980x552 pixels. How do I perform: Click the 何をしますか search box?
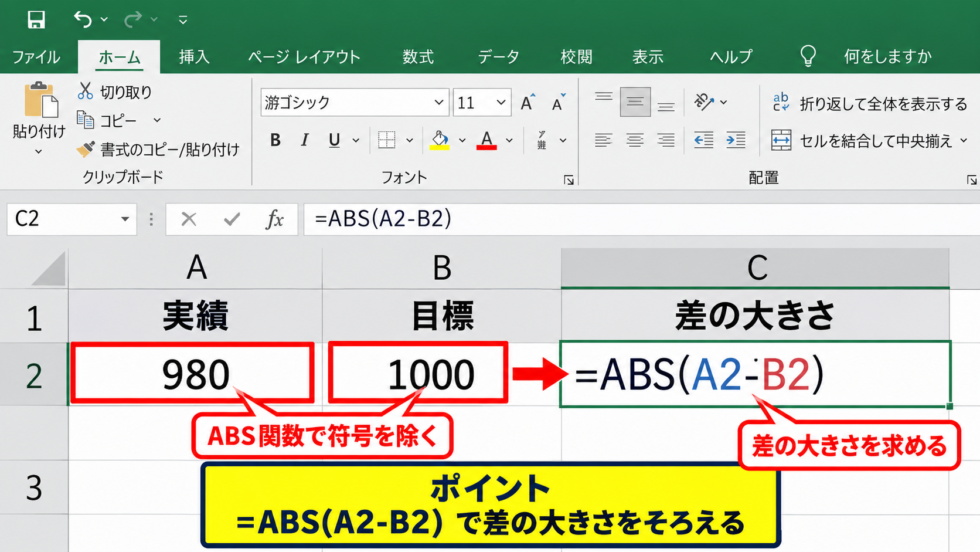click(x=887, y=57)
